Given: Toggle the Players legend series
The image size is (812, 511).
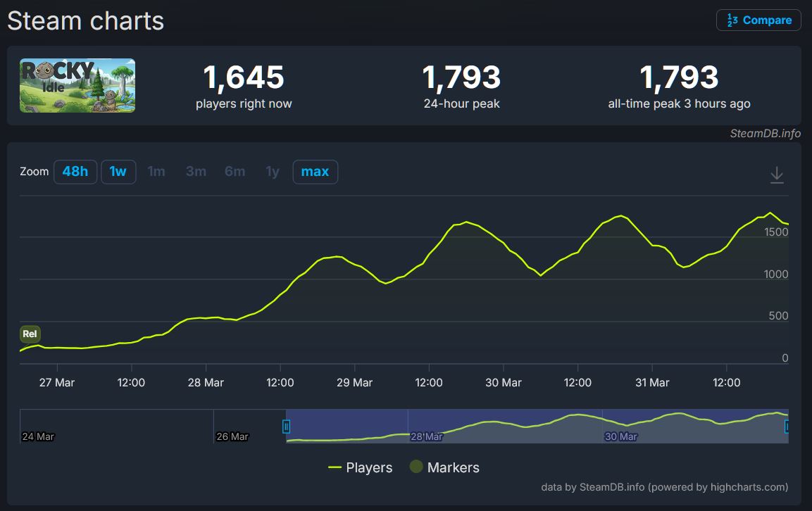Looking at the screenshot, I should 361,467.
